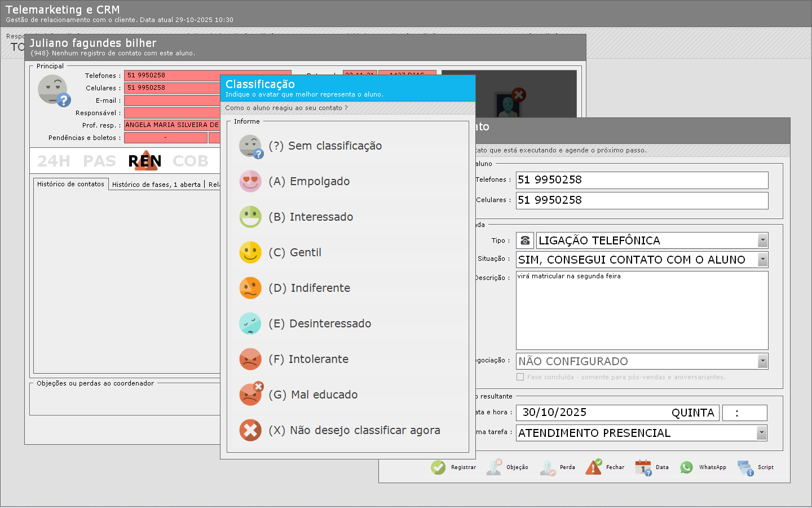The height and width of the screenshot is (508, 812).
Task: Click the Descrição text area
Action: pyautogui.click(x=642, y=310)
